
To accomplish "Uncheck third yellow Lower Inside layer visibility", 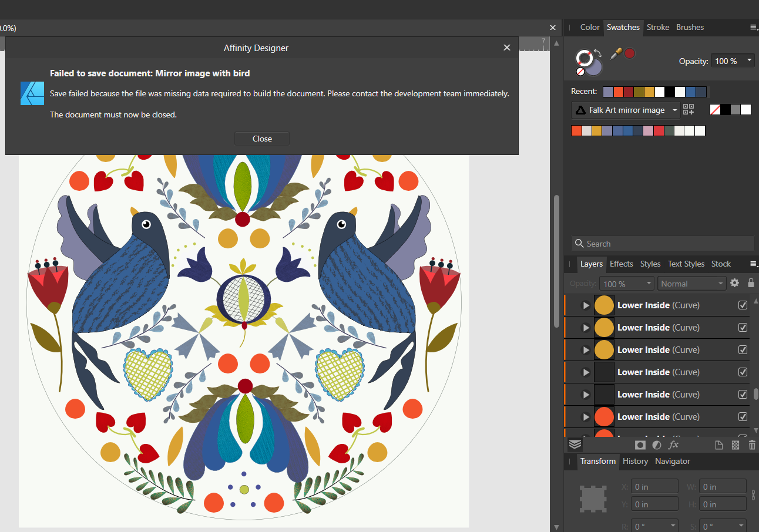I will click(743, 349).
